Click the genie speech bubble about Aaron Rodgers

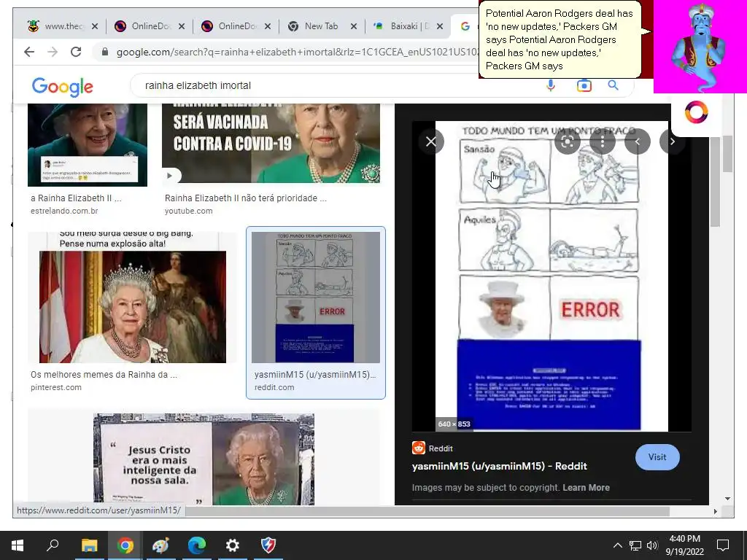tap(560, 39)
